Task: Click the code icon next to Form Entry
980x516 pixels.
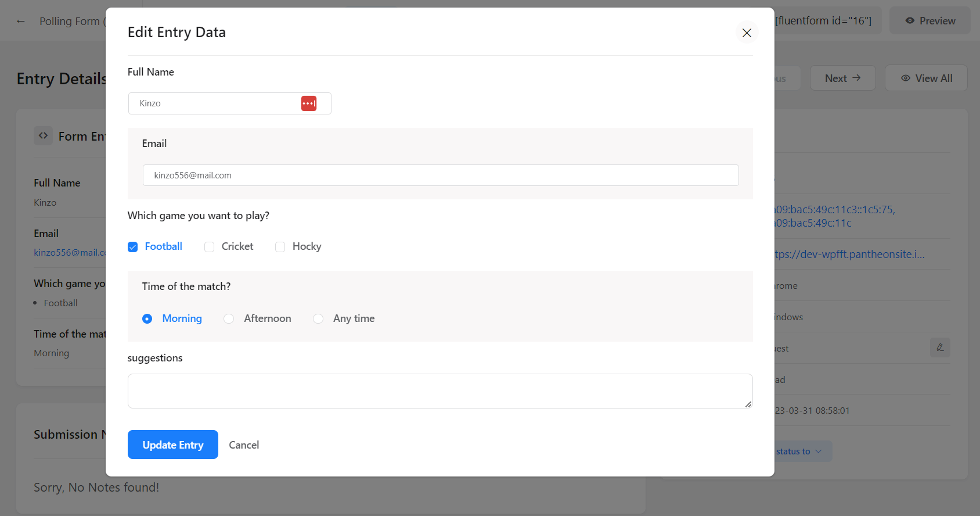Action: point(43,136)
